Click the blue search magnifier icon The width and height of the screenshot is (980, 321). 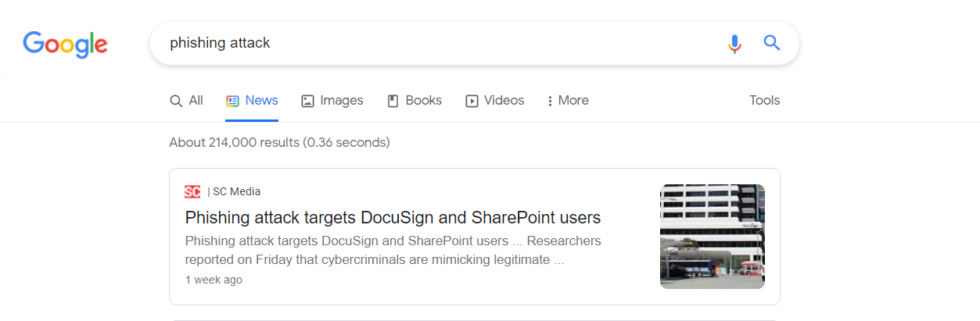772,43
